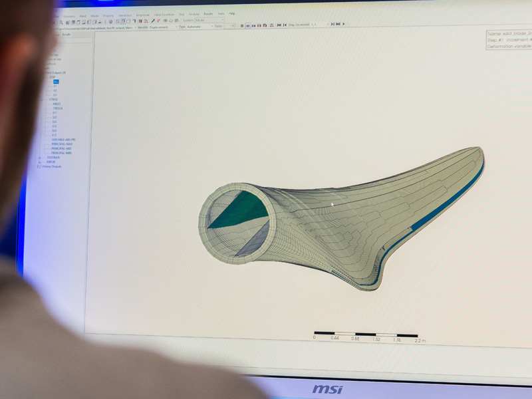Go to the next increment
Image resolution: width=532 pixels, height=399 pixels.
click(x=332, y=24)
